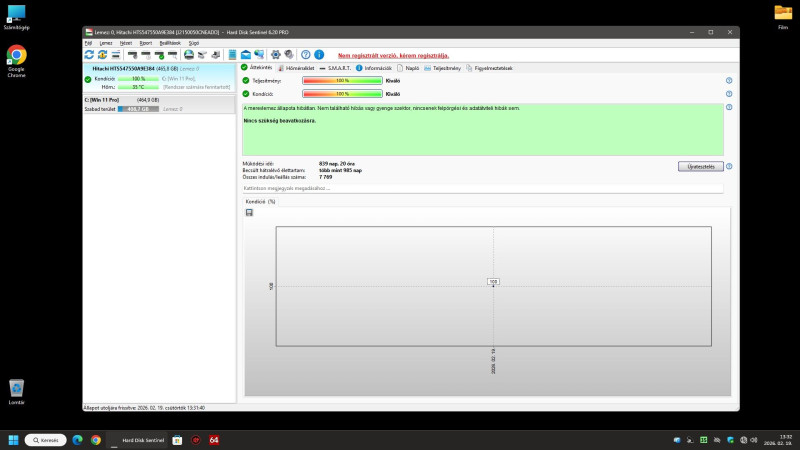Click the red 64 app icon on taskbar
The height and width of the screenshot is (450, 800).
[x=214, y=440]
